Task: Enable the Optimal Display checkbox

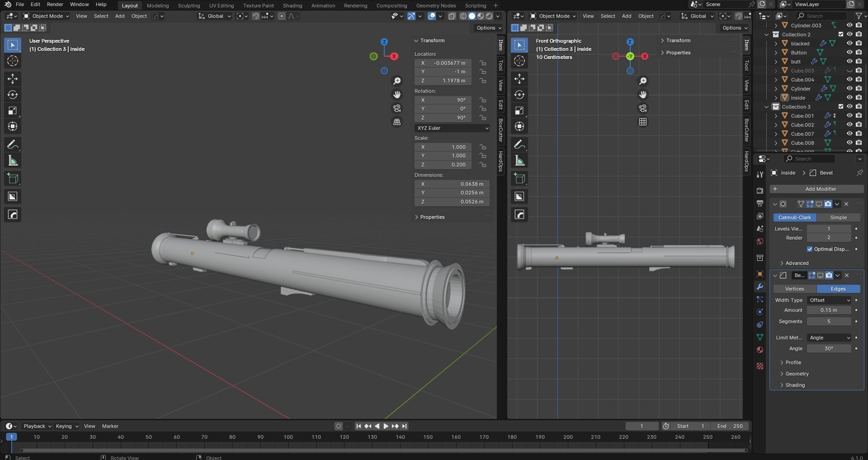Action: (810, 249)
